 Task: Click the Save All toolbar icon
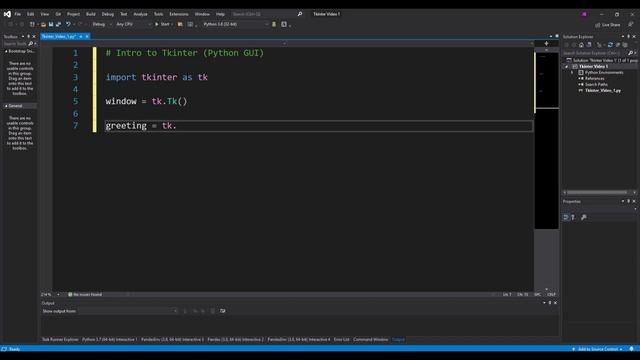58,24
